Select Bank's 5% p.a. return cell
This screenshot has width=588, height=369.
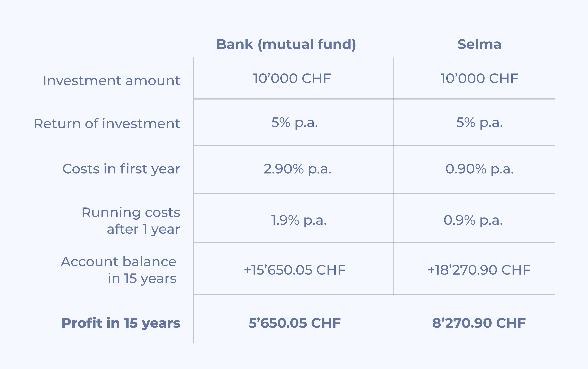click(295, 123)
